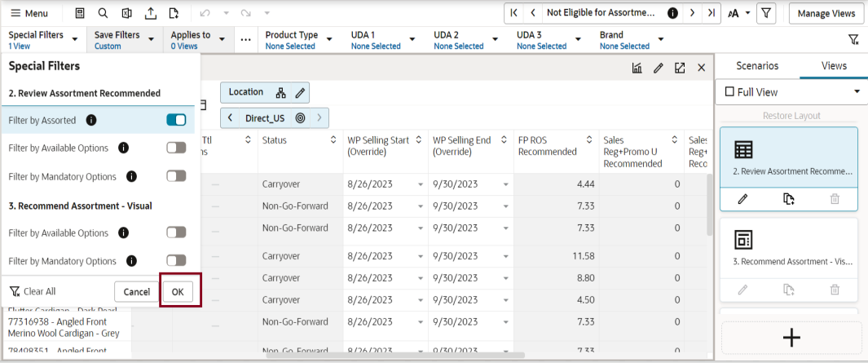The width and height of the screenshot is (868, 363).
Task: Open the hamburger Menu
Action: [x=29, y=13]
